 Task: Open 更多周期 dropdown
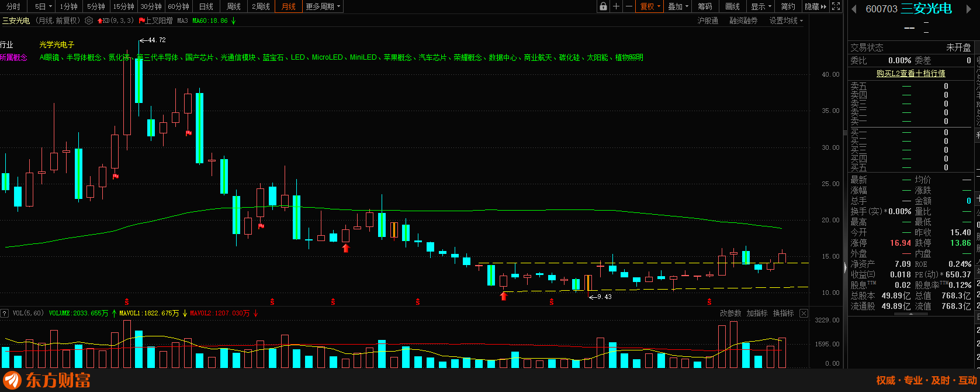coord(323,6)
